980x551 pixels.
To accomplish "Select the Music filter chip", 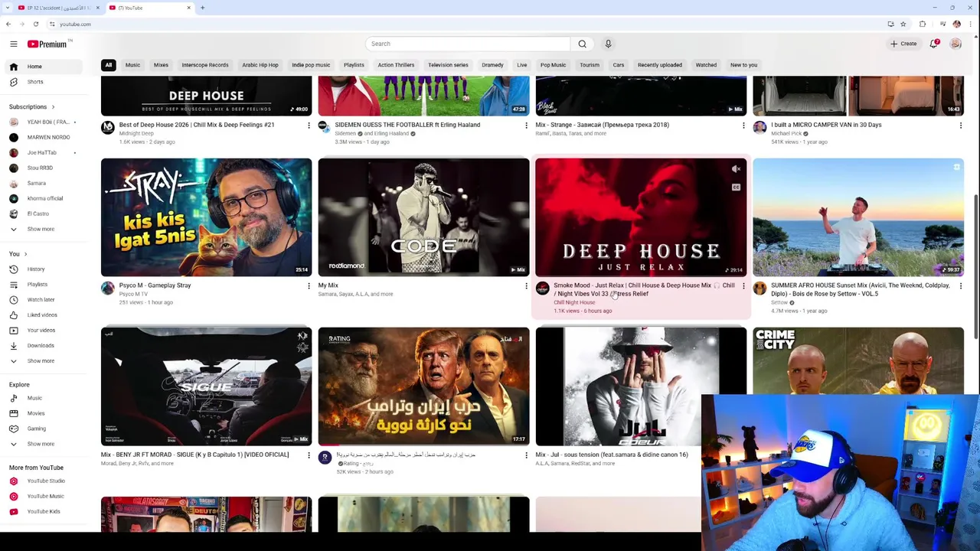I will 132,65.
